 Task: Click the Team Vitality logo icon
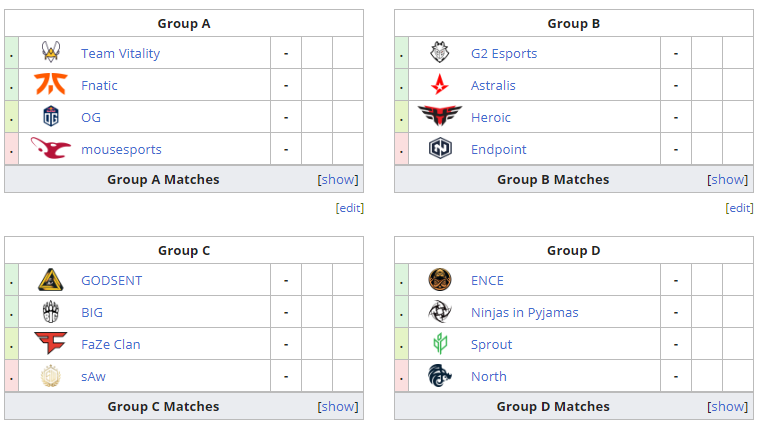(51, 53)
